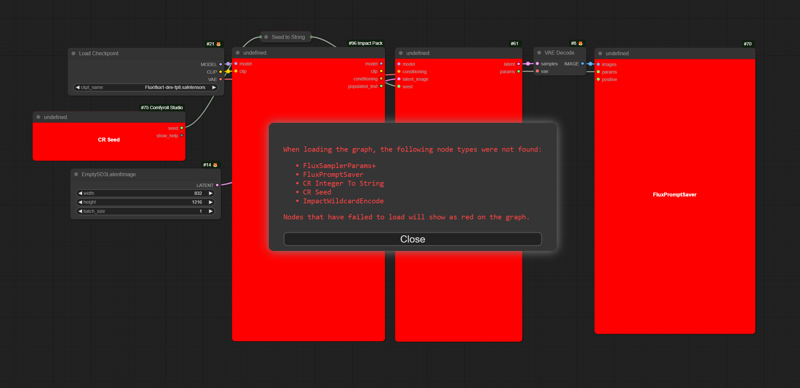Click the #96 Impact Pack badge

[365, 43]
